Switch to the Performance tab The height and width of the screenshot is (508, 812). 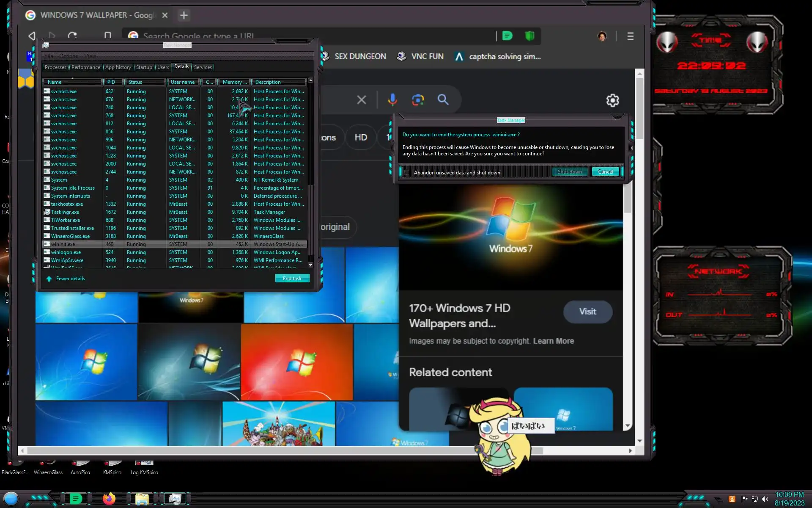tap(86, 67)
